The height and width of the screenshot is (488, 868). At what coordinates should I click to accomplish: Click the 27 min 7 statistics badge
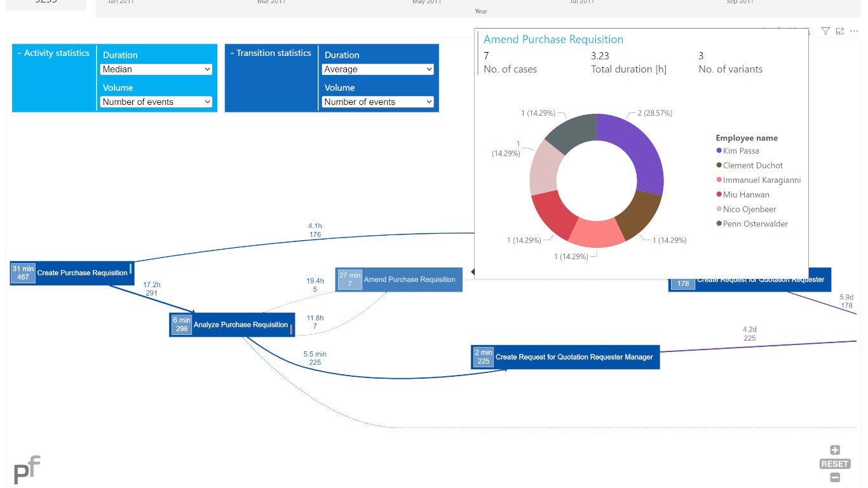coord(349,280)
